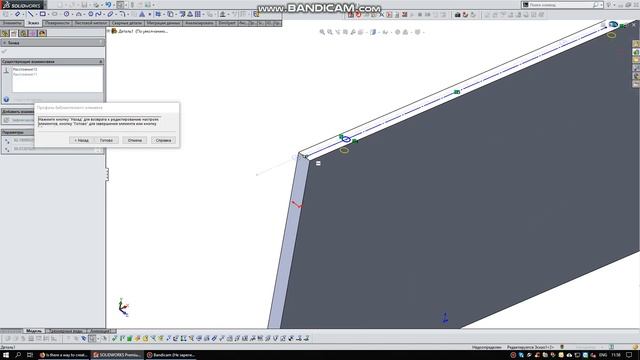Open Windows taskbar search
The width and height of the screenshot is (640, 360).
(18, 355)
